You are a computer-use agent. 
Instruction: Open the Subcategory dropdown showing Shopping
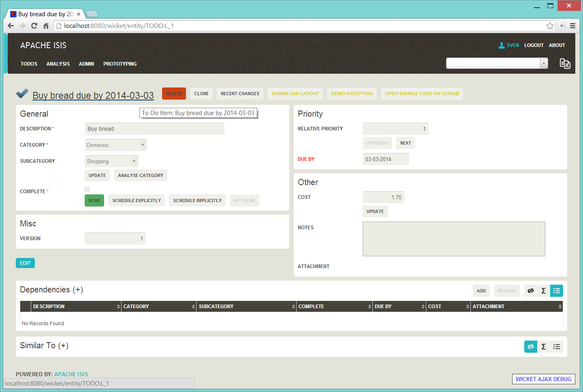111,161
